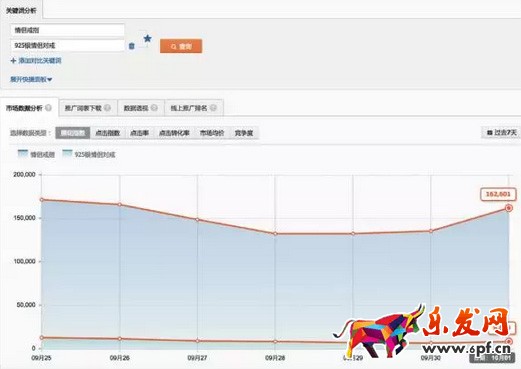Click help icon on 推广词表下载 tab

click(x=107, y=108)
